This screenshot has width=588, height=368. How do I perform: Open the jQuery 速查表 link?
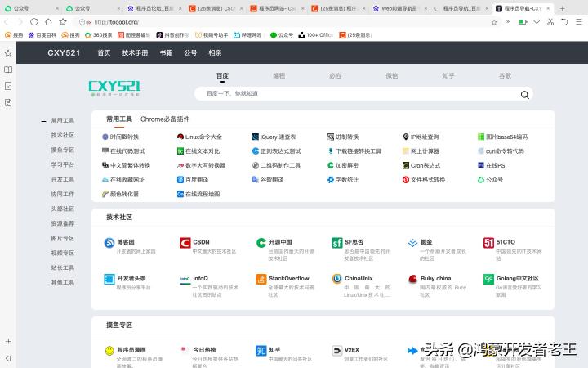click(274, 137)
